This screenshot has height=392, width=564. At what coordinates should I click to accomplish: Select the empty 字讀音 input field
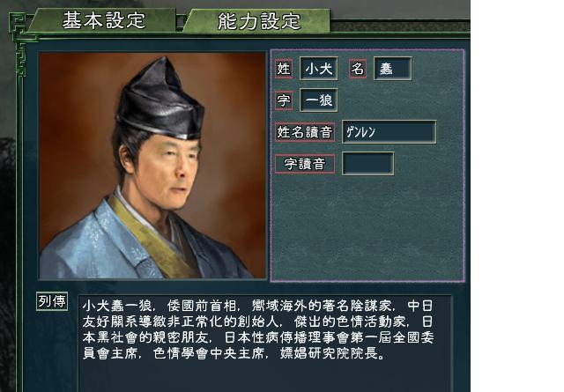pyautogui.click(x=368, y=164)
